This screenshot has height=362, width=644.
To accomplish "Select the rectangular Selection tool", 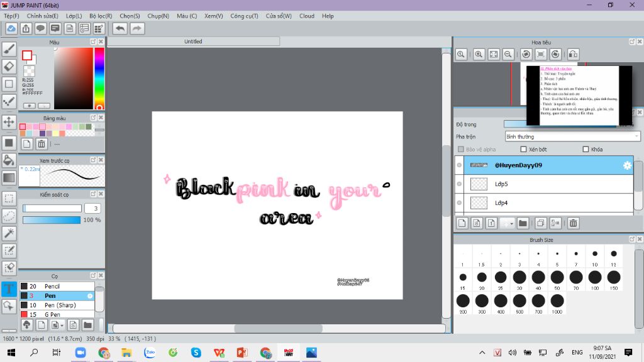I will (9, 199).
